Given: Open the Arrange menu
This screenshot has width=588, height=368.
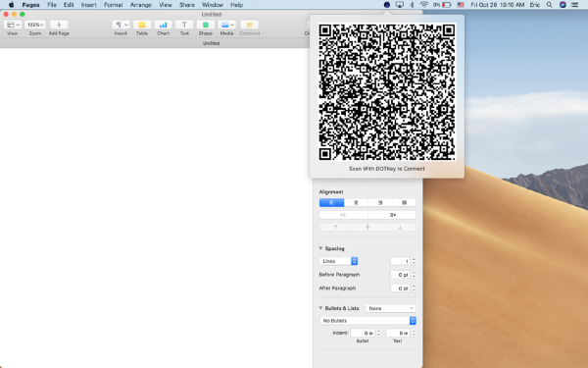Looking at the screenshot, I should coord(140,5).
